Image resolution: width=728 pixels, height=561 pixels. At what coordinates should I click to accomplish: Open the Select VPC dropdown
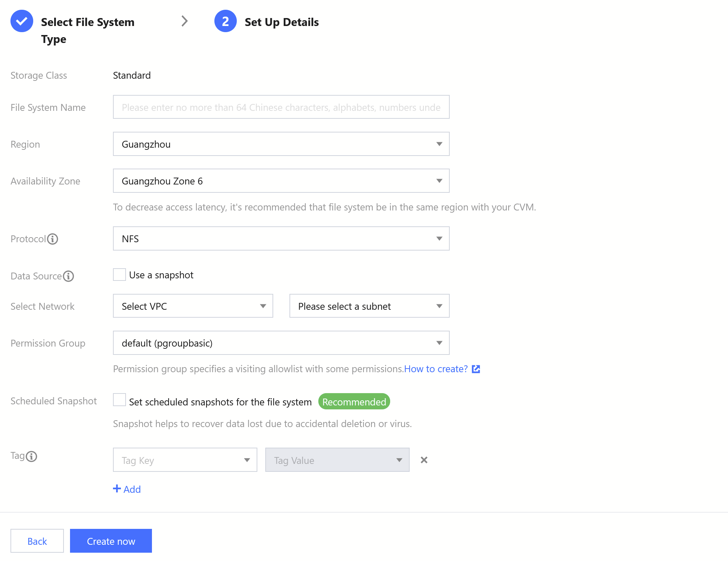pyautogui.click(x=193, y=306)
